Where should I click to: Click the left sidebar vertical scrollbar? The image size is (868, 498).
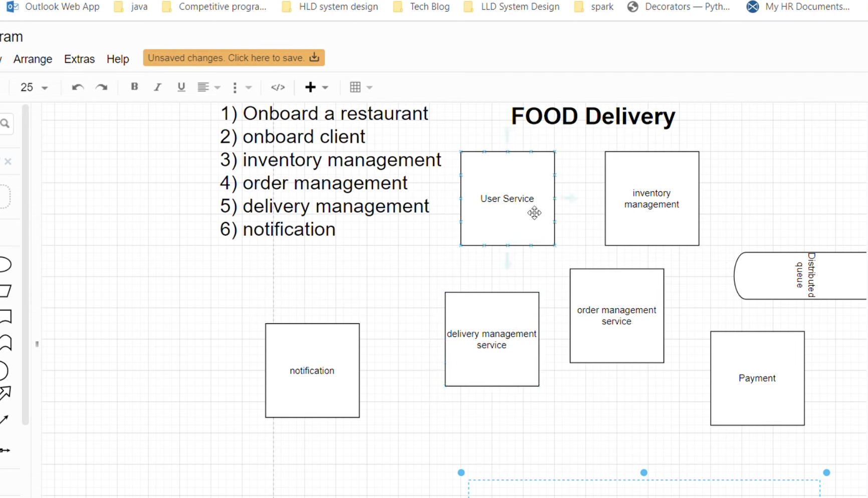(x=26, y=265)
